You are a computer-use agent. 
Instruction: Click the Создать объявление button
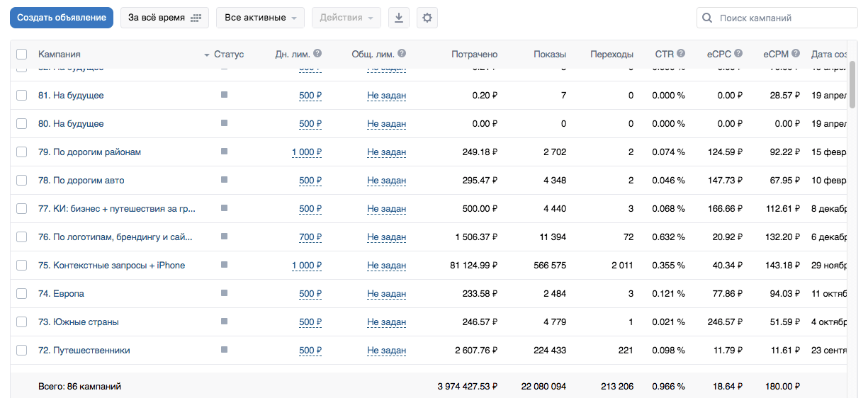(x=62, y=18)
